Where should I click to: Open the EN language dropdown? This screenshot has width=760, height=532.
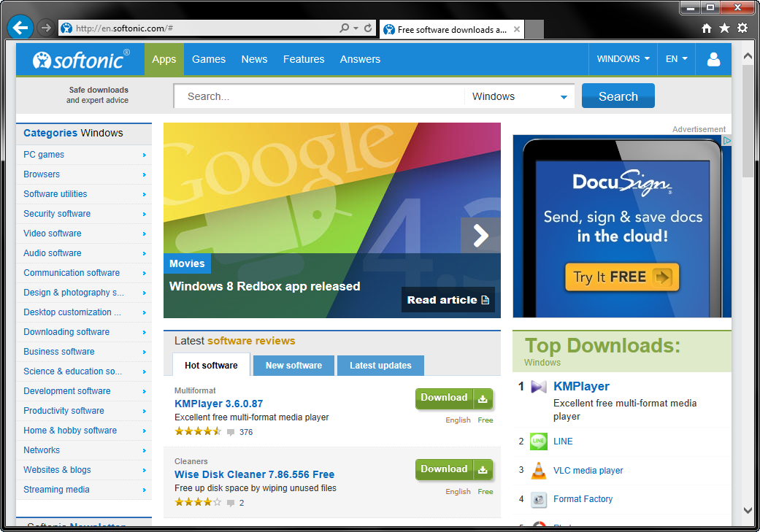(x=676, y=59)
